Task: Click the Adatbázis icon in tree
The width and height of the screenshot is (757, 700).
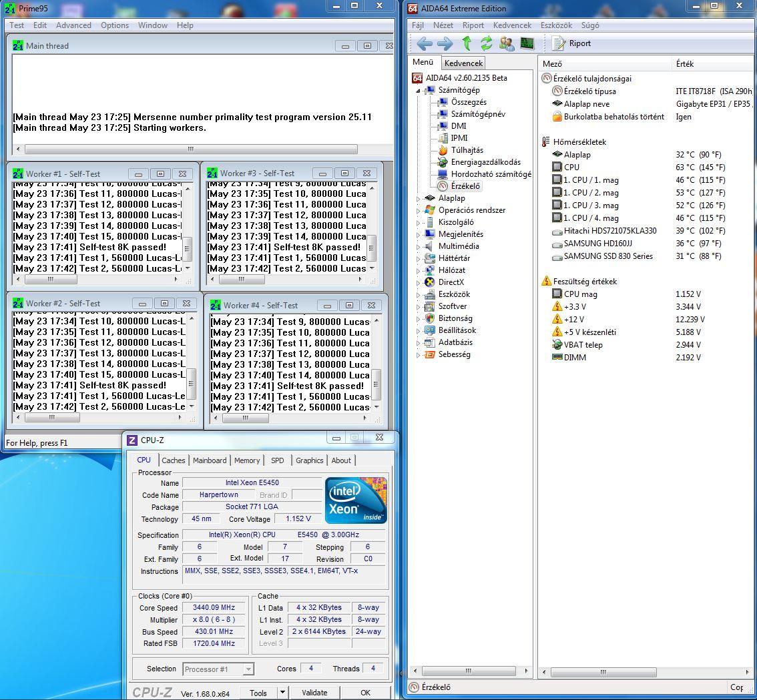Action: pos(430,342)
